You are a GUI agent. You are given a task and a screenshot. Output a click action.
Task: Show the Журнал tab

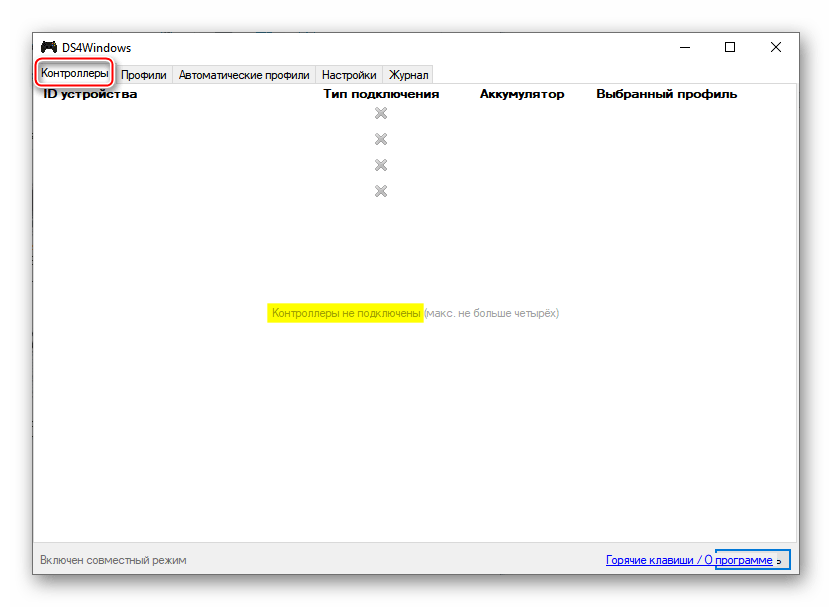[408, 75]
